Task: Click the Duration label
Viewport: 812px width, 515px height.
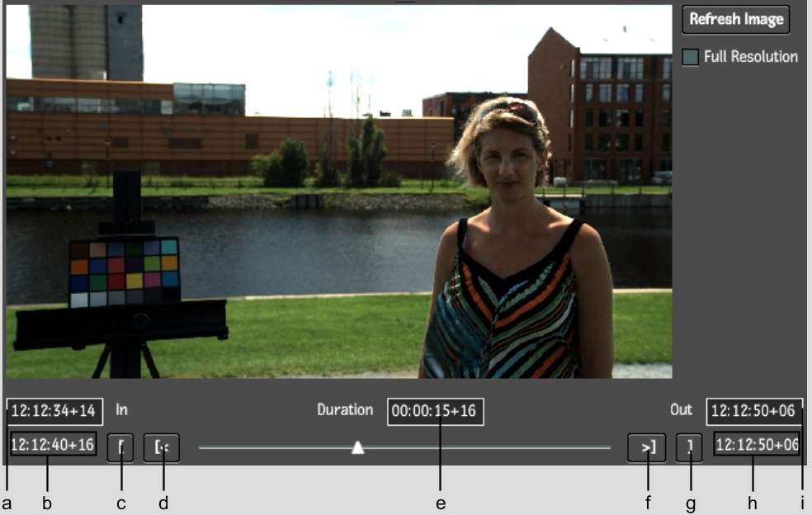Action: coord(345,409)
